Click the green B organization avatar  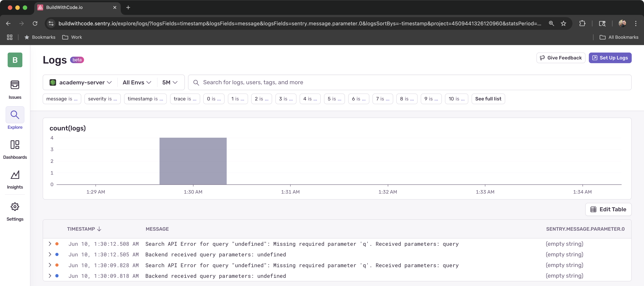[15, 60]
